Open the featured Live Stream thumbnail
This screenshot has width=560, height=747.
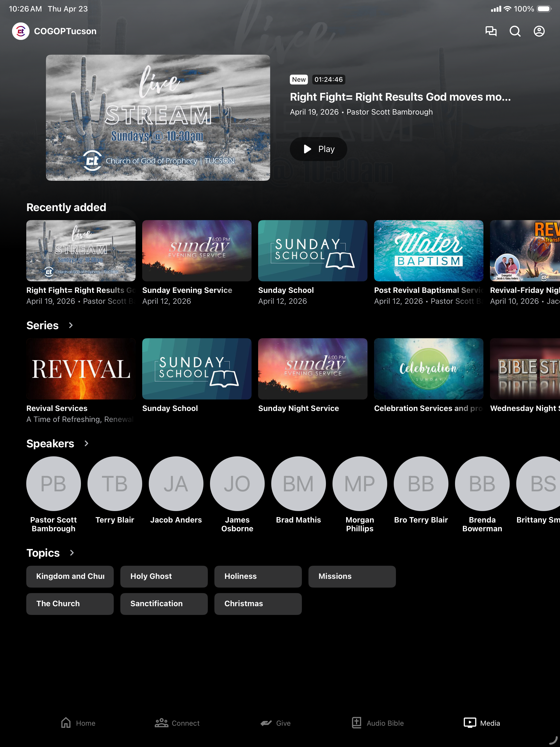click(x=158, y=118)
